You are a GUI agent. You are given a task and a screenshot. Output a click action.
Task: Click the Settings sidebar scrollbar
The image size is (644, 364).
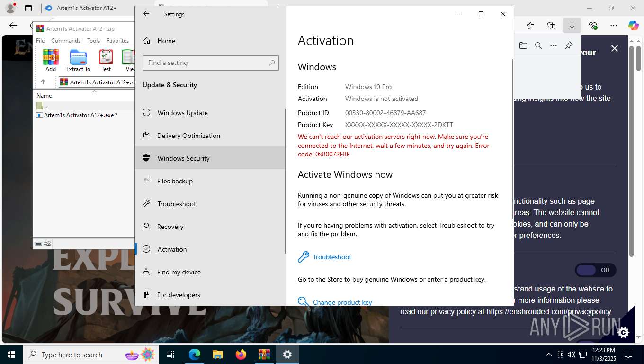click(285, 181)
